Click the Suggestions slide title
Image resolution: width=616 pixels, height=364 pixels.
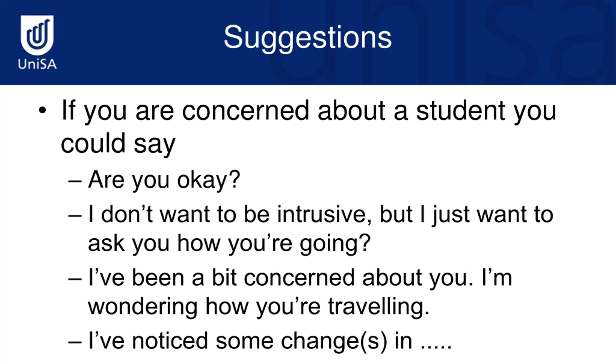(x=308, y=38)
